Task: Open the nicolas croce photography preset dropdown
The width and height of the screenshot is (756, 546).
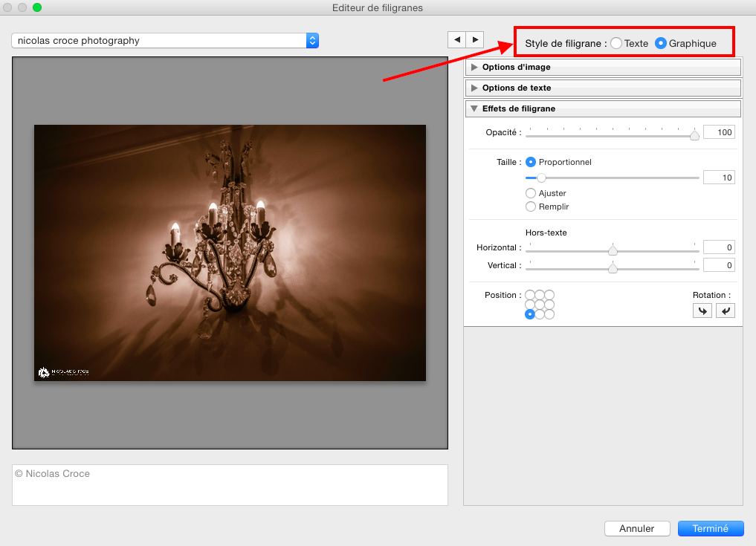Action: click(x=165, y=41)
